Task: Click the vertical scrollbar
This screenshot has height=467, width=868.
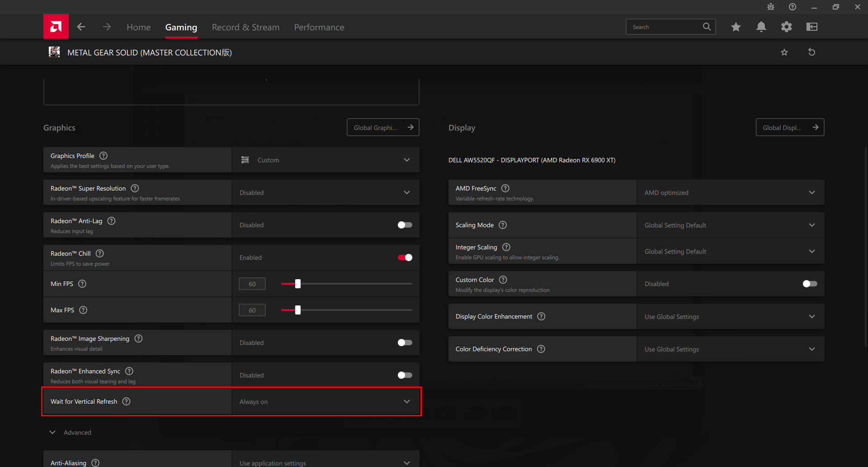Action: [866, 247]
